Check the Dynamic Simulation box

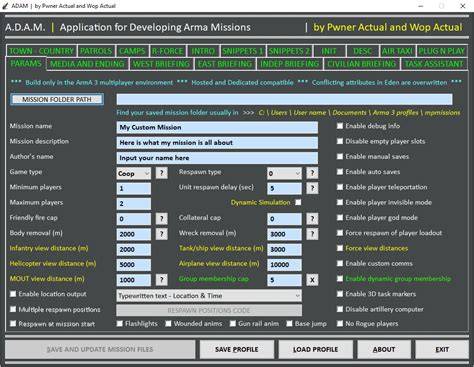point(298,202)
